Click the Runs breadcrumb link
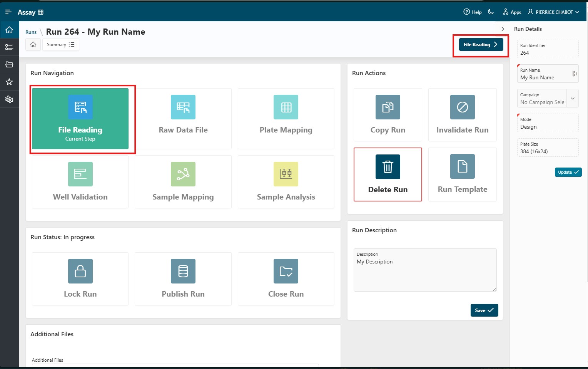 coord(31,32)
